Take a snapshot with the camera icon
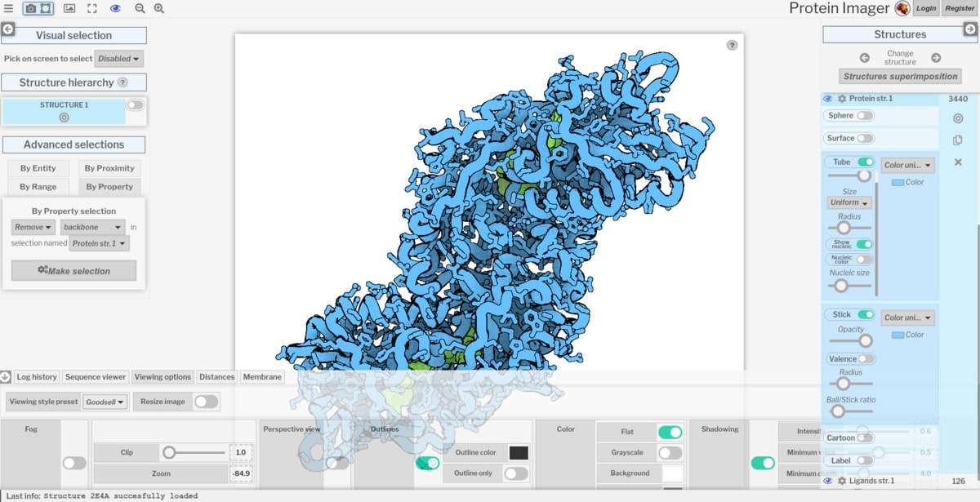The image size is (980, 502). click(30, 8)
